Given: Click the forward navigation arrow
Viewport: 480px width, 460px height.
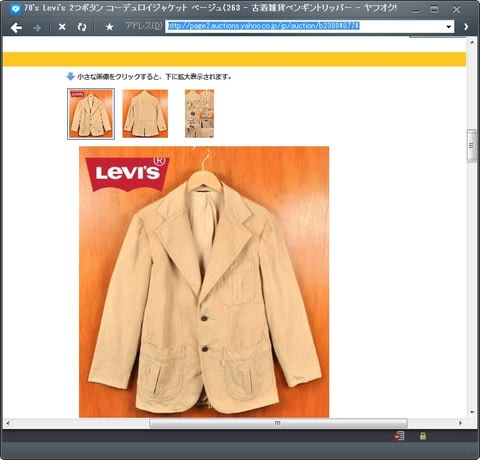Looking at the screenshot, I should 37,28.
